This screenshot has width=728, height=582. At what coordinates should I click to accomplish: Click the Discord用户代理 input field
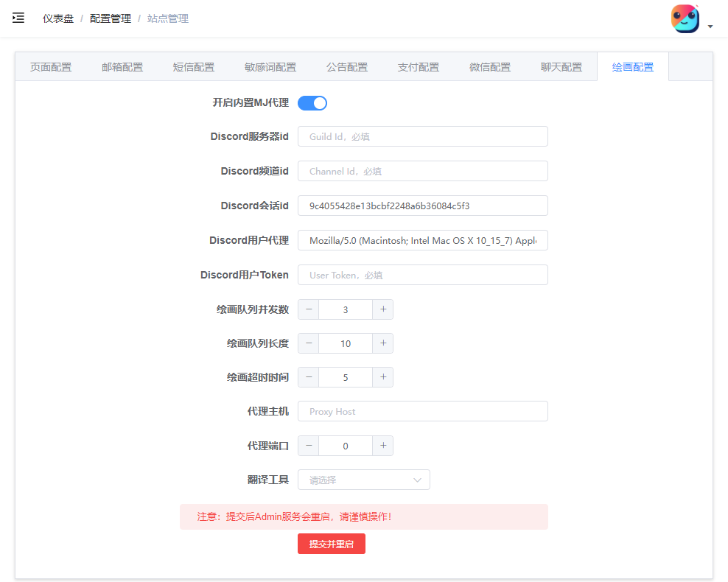tap(422, 240)
